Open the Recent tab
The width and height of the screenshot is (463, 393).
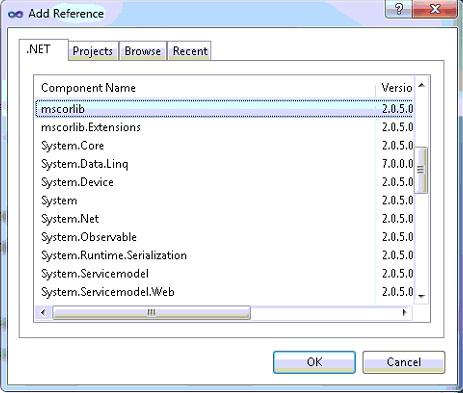[x=189, y=51]
